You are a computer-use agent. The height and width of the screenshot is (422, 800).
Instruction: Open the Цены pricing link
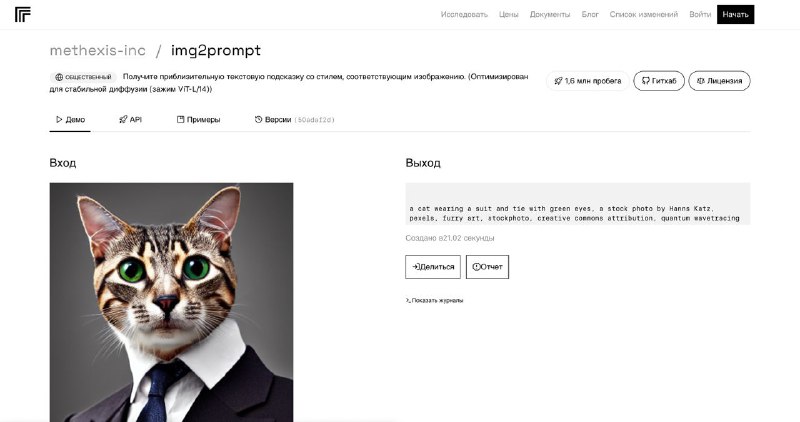tap(509, 14)
